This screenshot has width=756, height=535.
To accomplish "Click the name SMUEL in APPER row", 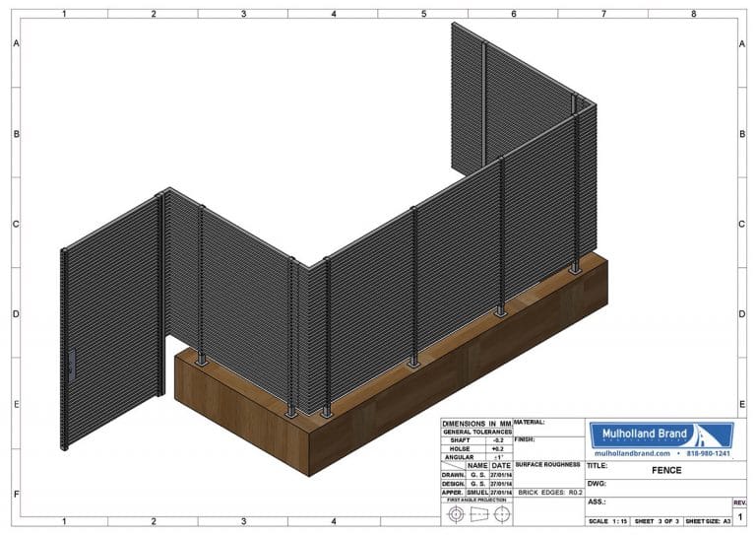I will (477, 493).
